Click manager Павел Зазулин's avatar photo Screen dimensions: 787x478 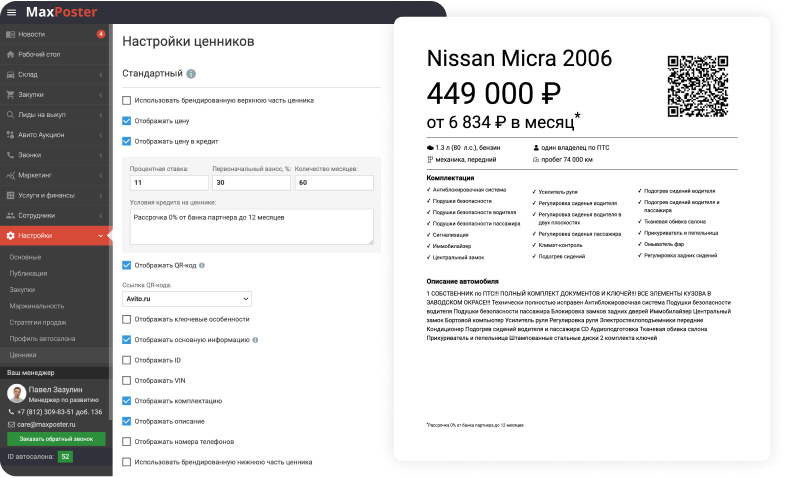[17, 394]
